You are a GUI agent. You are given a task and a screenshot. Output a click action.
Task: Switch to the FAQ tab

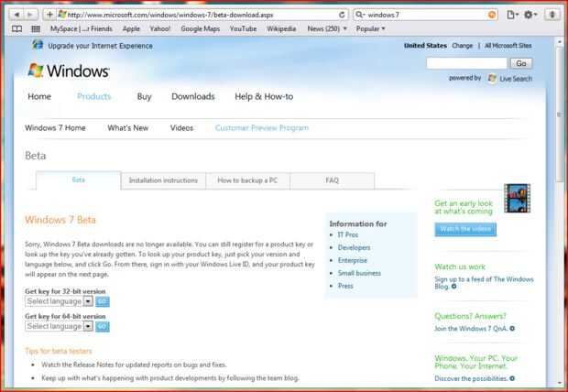(x=333, y=180)
